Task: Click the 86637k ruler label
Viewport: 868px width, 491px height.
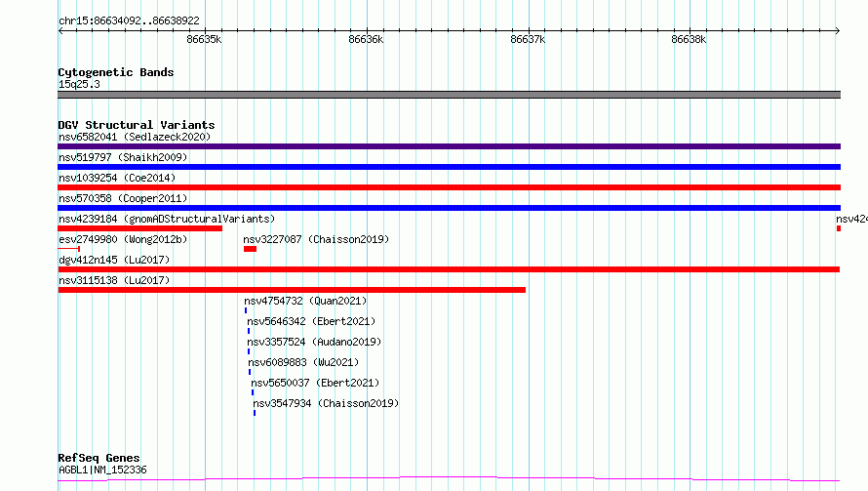Action: (x=528, y=39)
